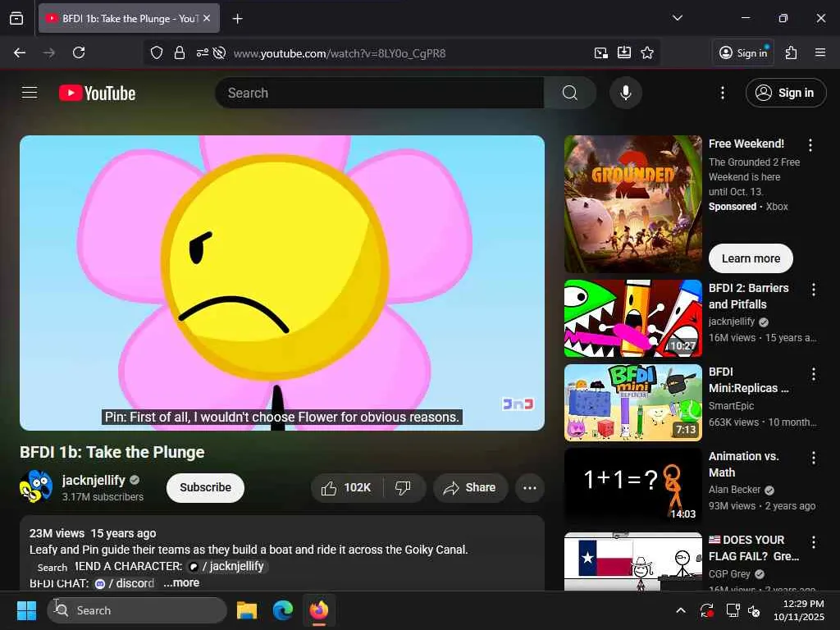Viewport: 840px width, 630px height.
Task: Click the taskbar Search box
Action: point(137,610)
